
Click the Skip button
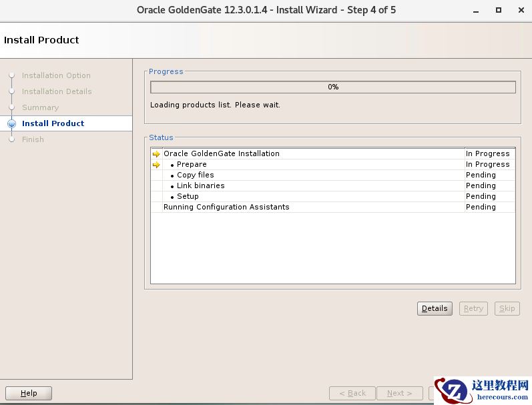pos(507,308)
